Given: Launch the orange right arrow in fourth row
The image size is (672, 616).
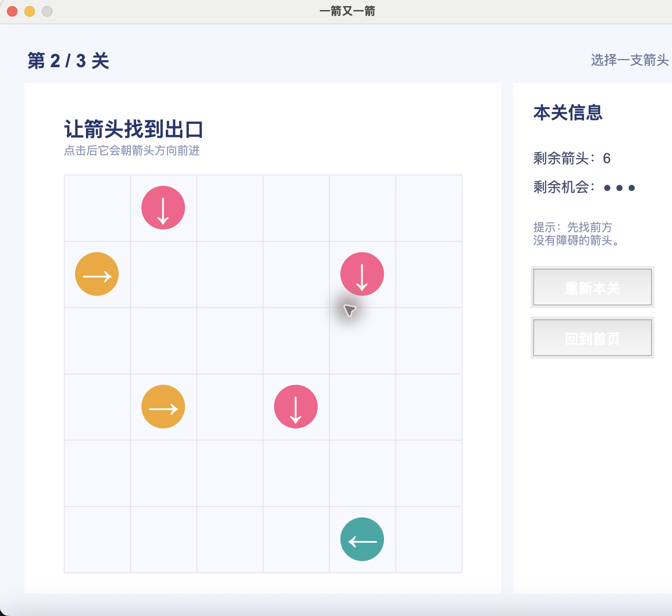Looking at the screenshot, I should point(163,407).
